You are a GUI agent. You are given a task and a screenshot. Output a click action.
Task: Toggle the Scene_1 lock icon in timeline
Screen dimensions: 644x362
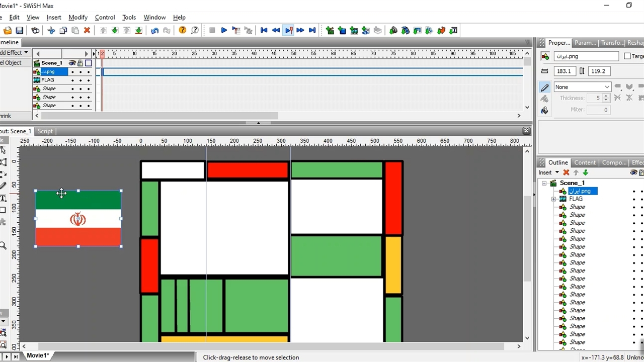point(80,63)
